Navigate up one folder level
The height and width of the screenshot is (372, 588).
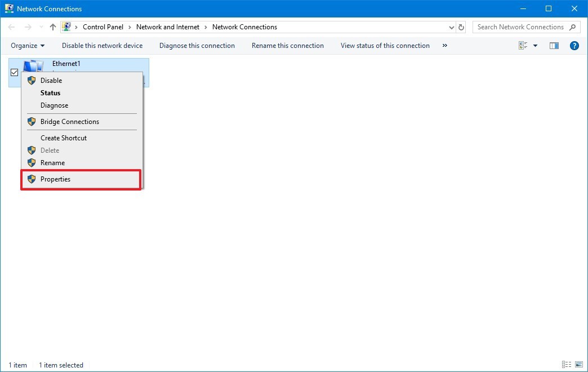coord(52,26)
